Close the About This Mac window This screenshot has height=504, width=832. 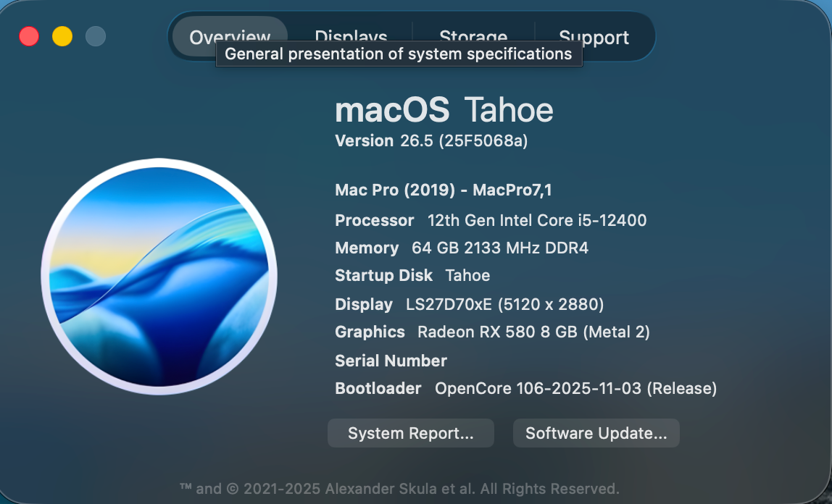[29, 36]
